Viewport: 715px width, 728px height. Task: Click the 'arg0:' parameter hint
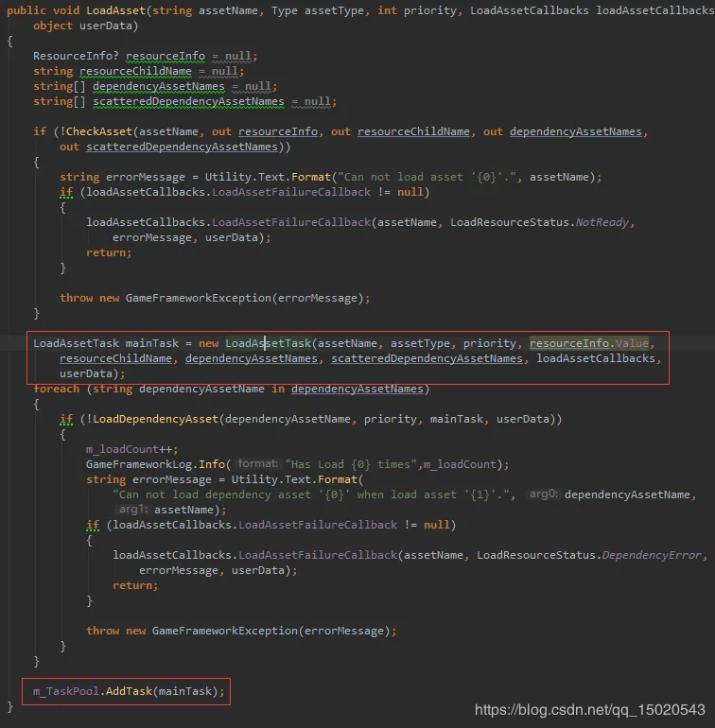point(544,494)
